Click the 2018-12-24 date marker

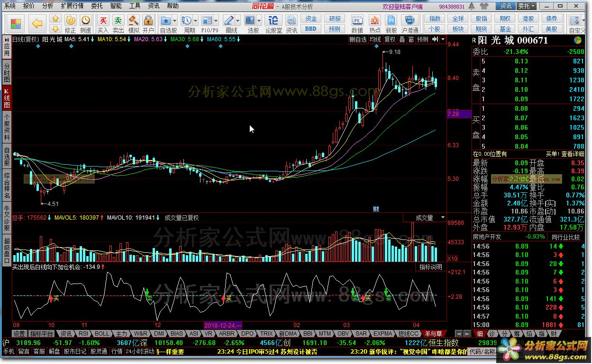223,325
